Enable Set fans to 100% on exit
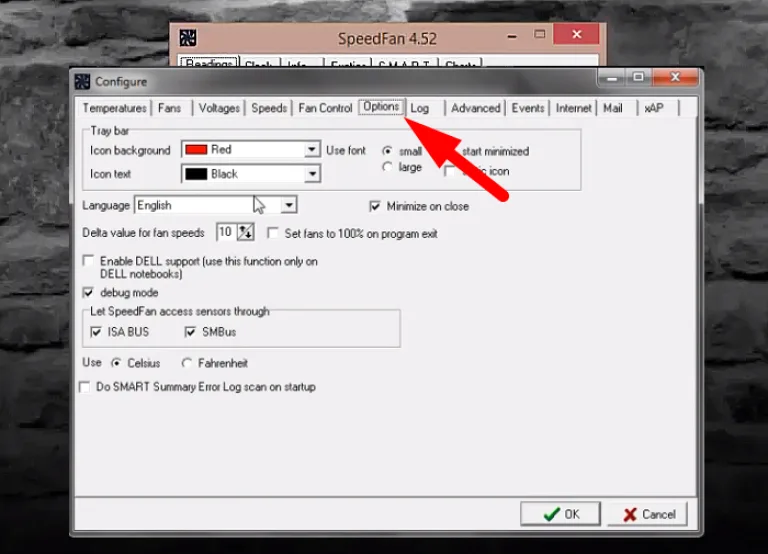 coord(273,233)
